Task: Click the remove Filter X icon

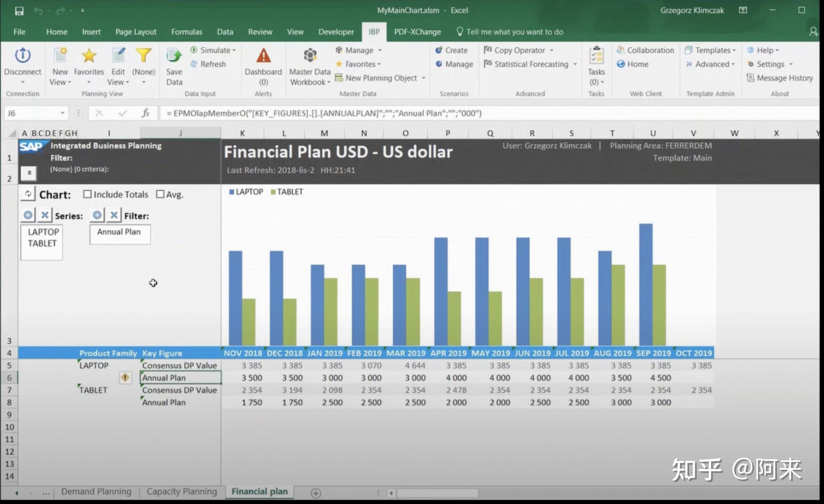Action: pos(114,215)
